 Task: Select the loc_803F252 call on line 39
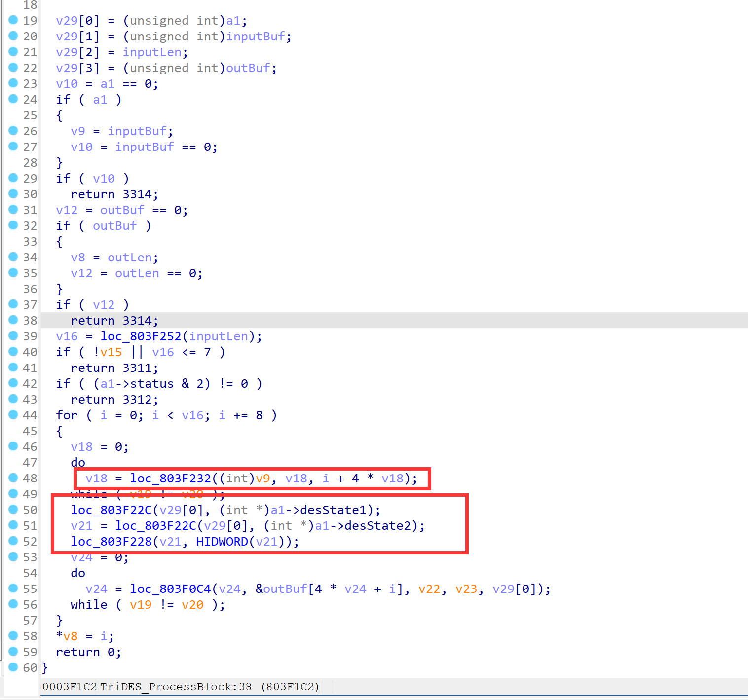[x=141, y=336]
